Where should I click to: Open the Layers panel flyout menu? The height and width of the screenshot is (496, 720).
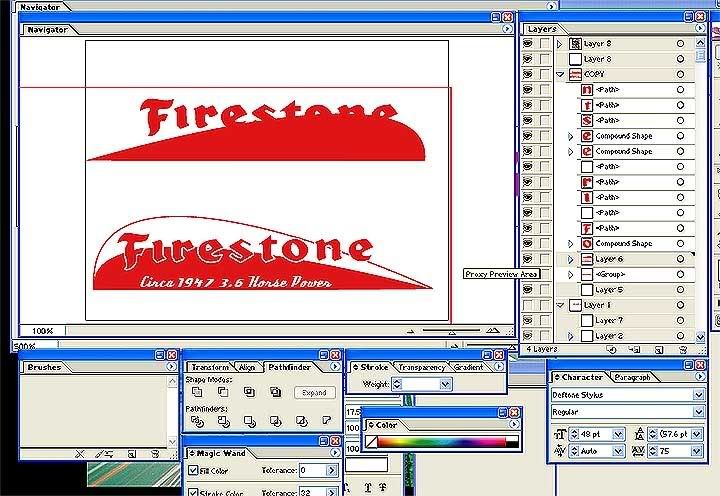700,28
